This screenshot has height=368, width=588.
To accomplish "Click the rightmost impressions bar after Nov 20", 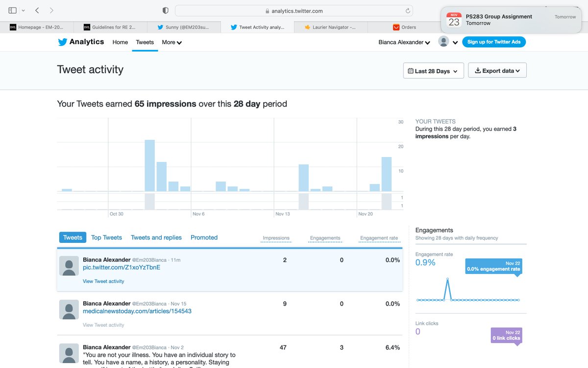I will click(x=387, y=174).
